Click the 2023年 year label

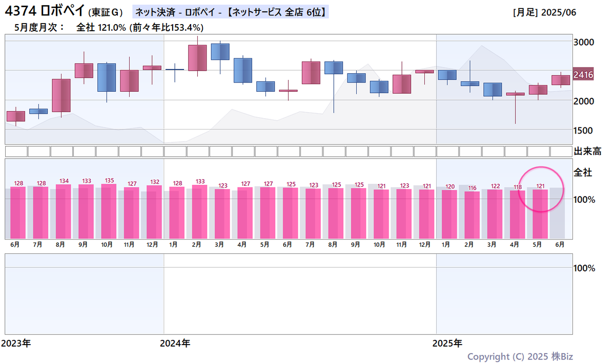tap(16, 343)
